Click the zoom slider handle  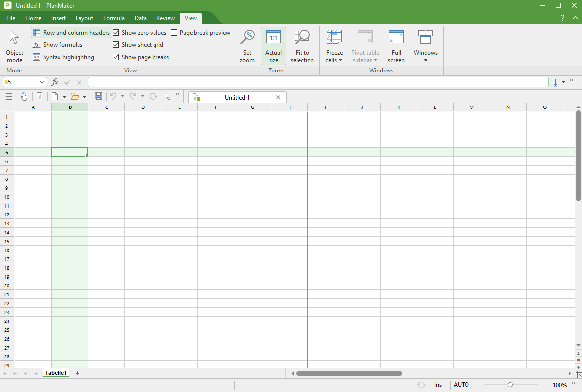[x=510, y=385]
